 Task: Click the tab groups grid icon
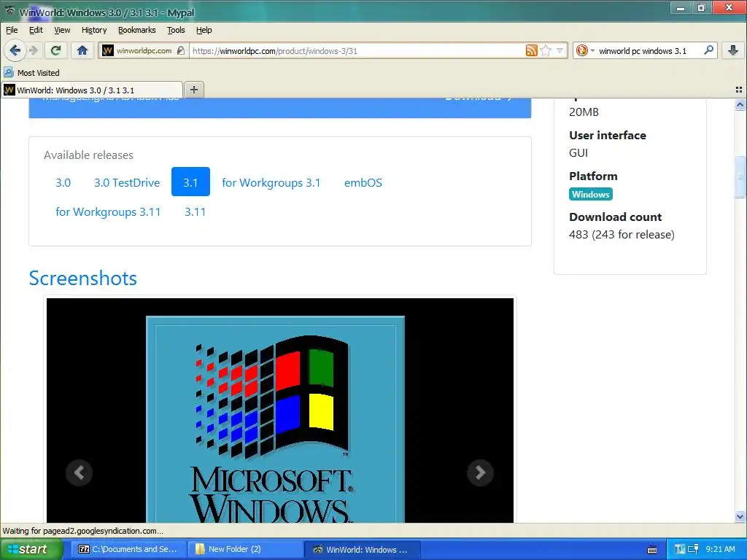click(739, 90)
